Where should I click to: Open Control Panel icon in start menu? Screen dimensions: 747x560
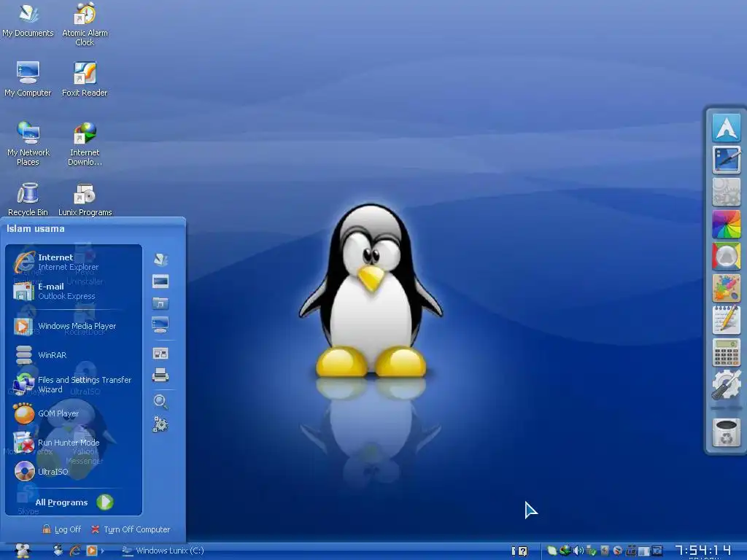point(160,354)
